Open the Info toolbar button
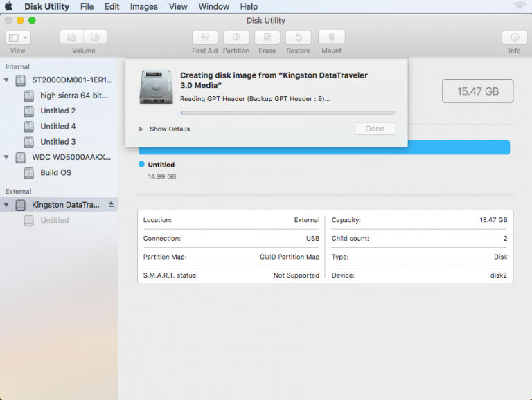Image resolution: width=532 pixels, height=400 pixels. point(514,37)
